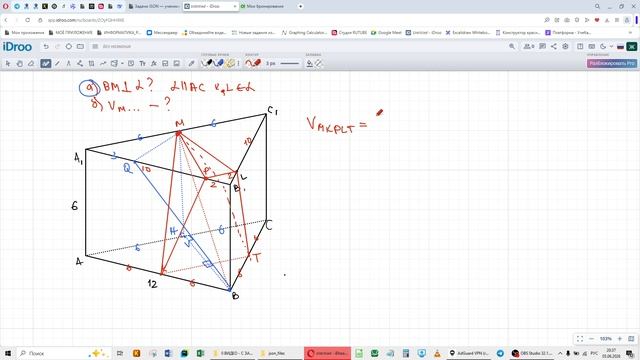
Task: Select the connector arrow tool
Action: click(x=103, y=63)
